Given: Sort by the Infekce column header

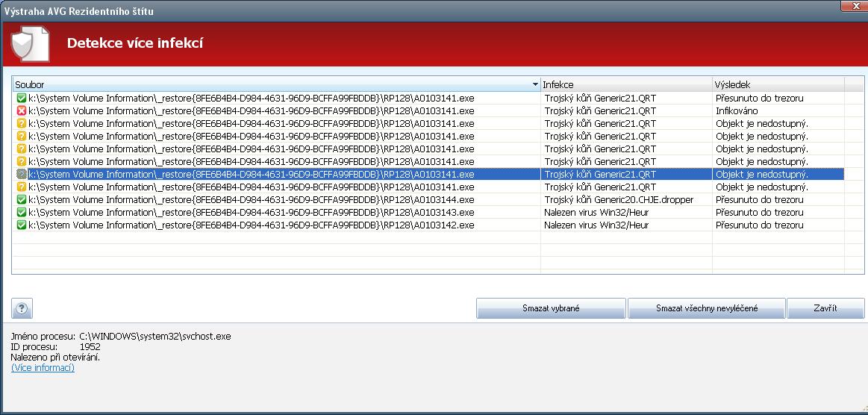Looking at the screenshot, I should 625,84.
